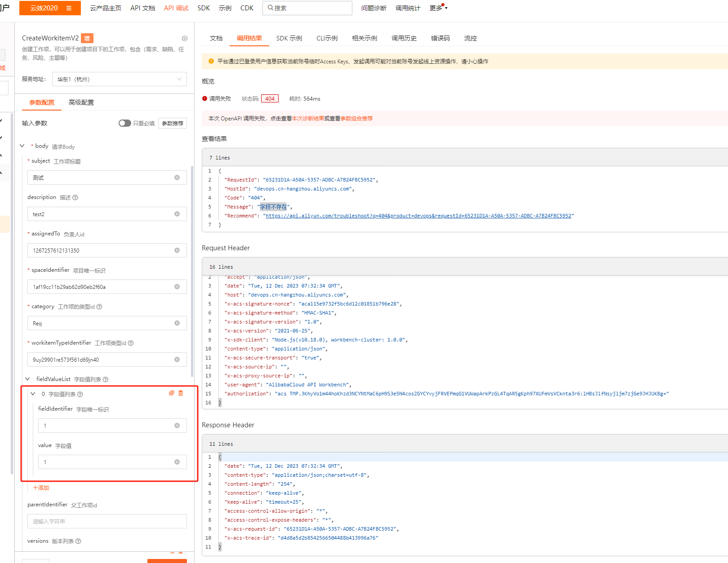Clear the workitemTypeIdentifier field value

point(177,359)
